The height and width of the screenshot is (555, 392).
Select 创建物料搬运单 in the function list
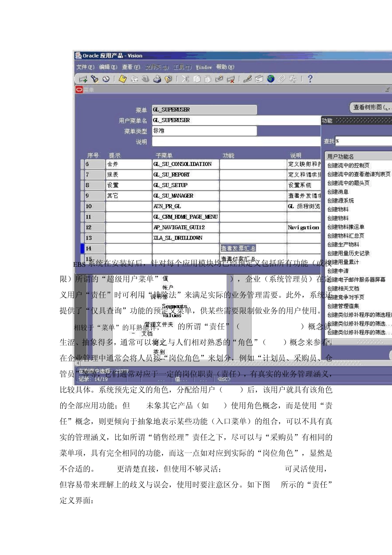pos(346,227)
